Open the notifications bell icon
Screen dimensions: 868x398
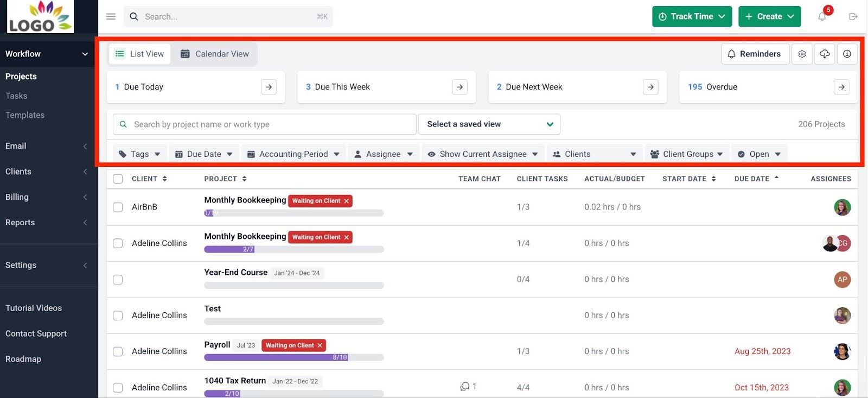(822, 17)
